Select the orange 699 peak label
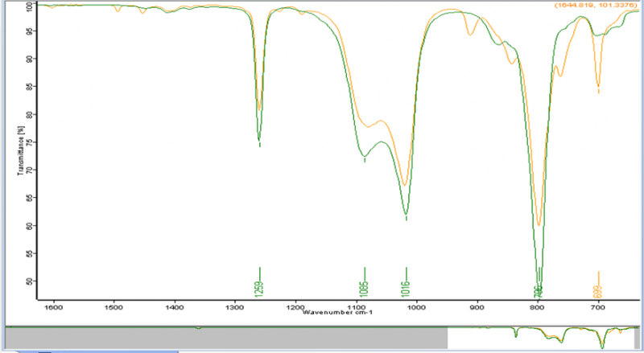Screen dimensions: 644x353 click(598, 291)
